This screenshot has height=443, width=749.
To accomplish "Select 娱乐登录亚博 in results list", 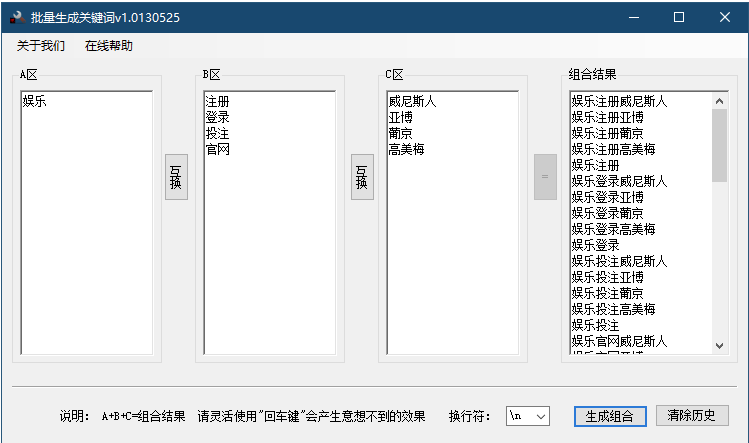I will click(x=607, y=197).
